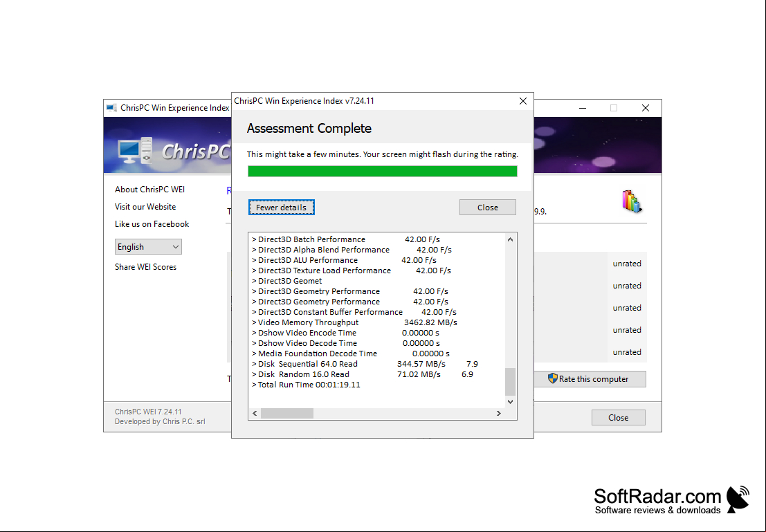Open About ChrisPC WEI link

click(149, 190)
